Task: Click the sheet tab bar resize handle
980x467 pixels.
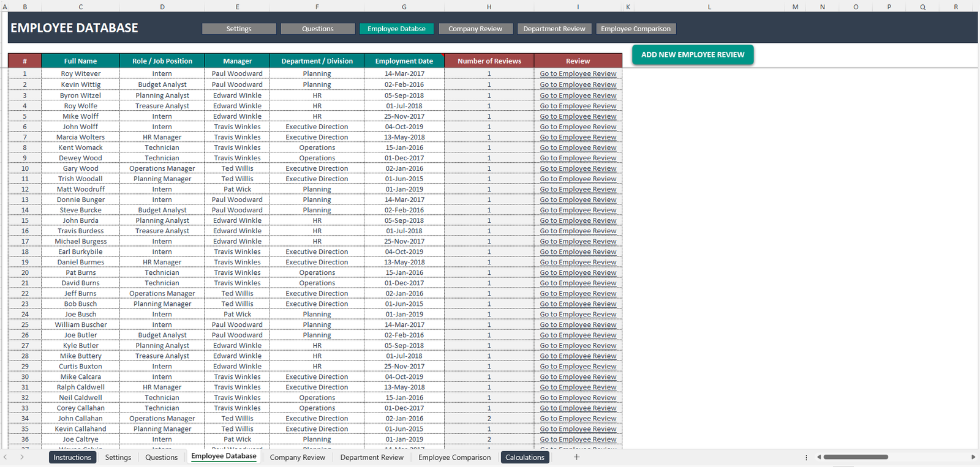Action: (x=806, y=457)
